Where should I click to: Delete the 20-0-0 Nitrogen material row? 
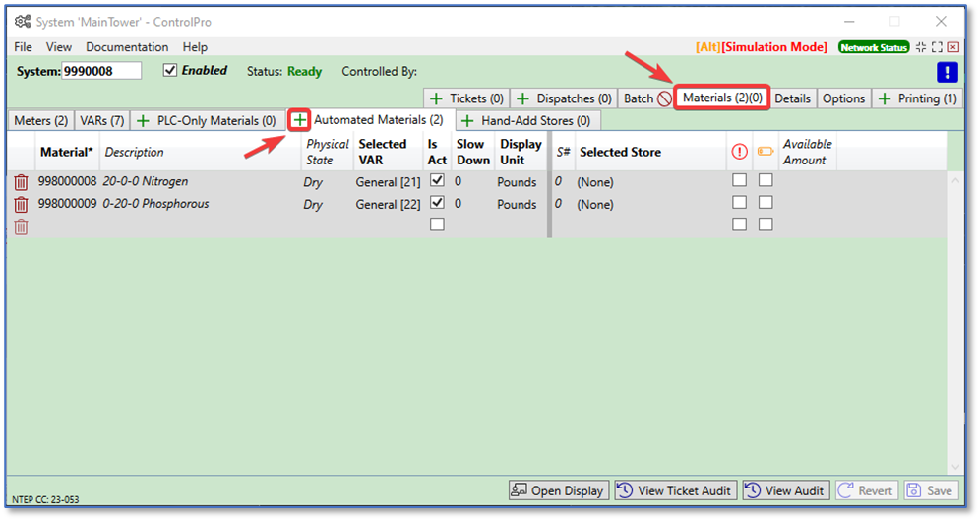tap(21, 182)
